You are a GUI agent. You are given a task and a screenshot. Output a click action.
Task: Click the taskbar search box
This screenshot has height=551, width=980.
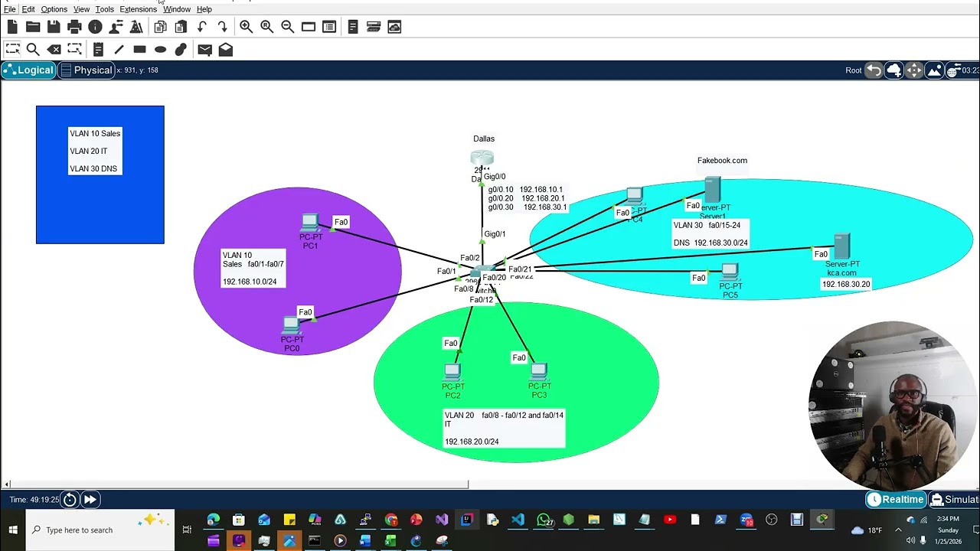coord(100,530)
